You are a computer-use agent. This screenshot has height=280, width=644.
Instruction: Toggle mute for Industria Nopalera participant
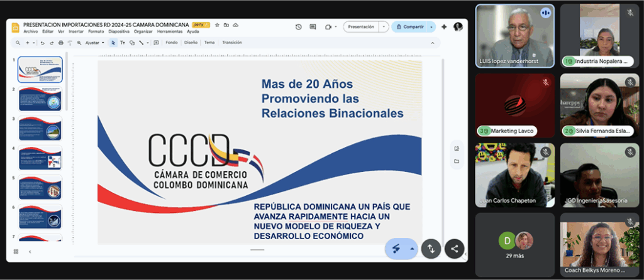point(630,13)
